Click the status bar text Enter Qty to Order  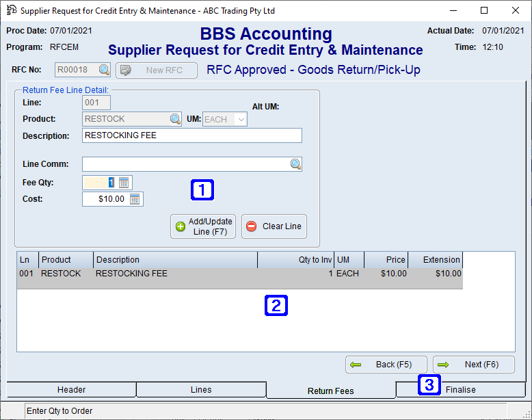(x=59, y=411)
